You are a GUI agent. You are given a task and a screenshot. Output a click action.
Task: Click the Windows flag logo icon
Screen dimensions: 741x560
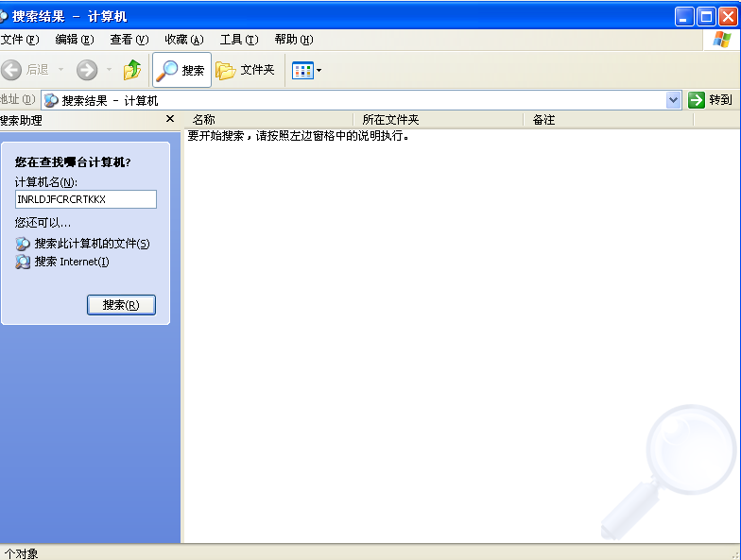point(722,40)
